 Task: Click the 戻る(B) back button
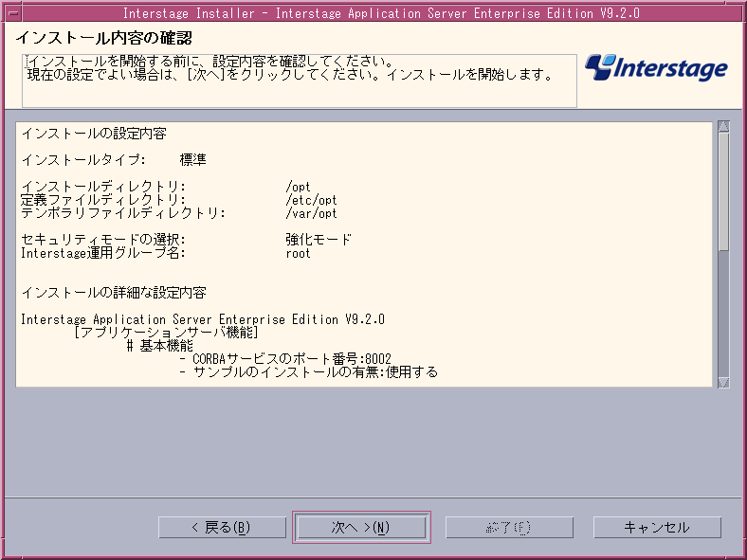pyautogui.click(x=222, y=527)
